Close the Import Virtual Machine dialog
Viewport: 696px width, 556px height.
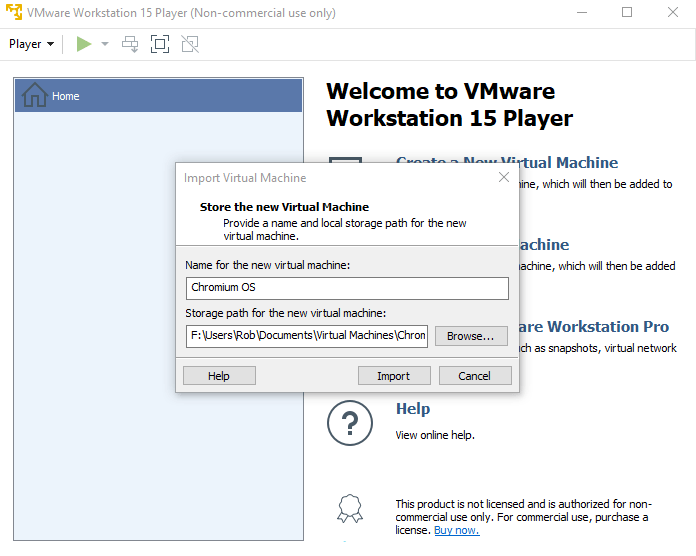pos(503,177)
